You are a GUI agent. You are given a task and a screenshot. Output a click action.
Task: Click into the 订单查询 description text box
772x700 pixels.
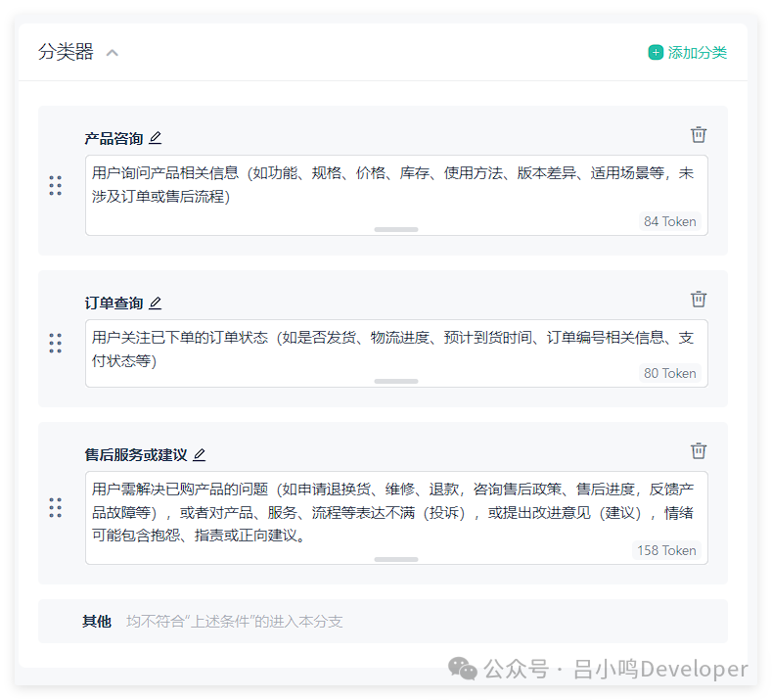pos(396,353)
